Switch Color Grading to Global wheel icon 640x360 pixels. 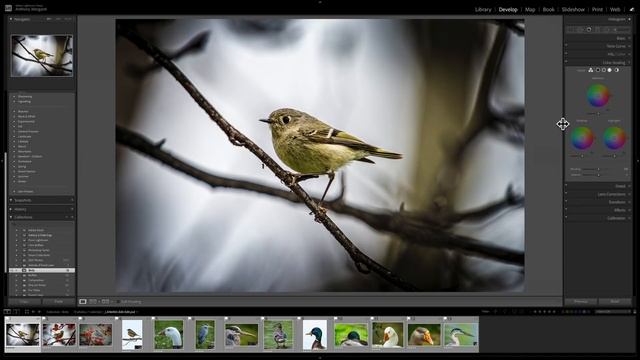(616, 70)
